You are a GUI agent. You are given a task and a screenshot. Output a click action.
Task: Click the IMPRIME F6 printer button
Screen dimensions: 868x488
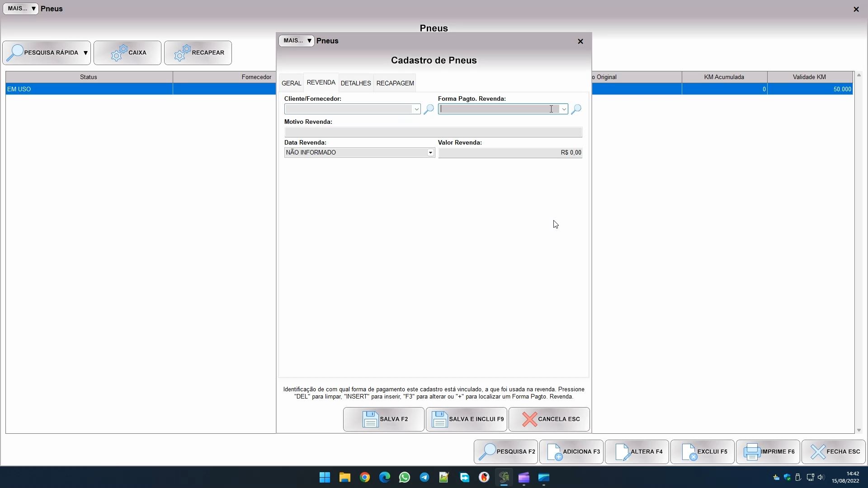pos(768,452)
